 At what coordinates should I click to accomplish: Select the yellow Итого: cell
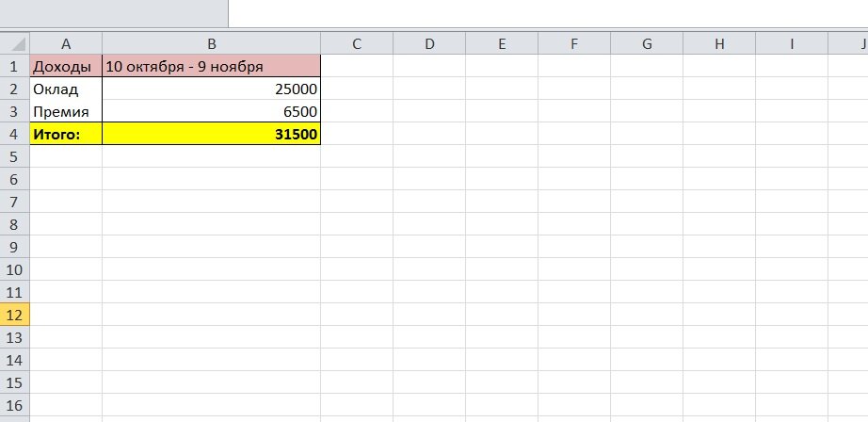66,134
